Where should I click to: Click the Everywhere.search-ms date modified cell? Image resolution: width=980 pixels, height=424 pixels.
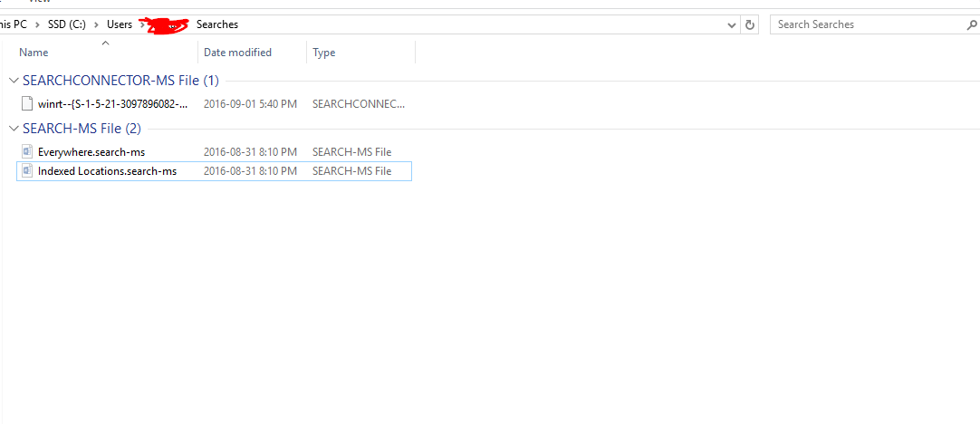(250, 152)
